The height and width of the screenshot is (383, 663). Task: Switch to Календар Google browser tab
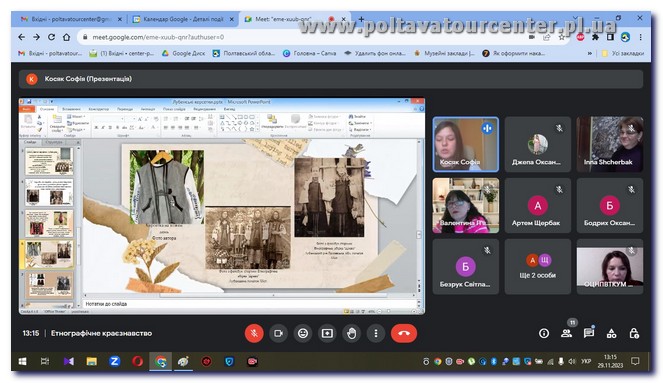pos(183,19)
